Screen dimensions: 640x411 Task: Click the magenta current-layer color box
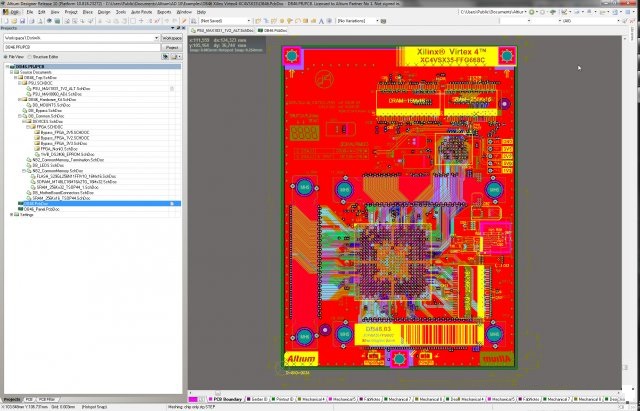coord(193,399)
